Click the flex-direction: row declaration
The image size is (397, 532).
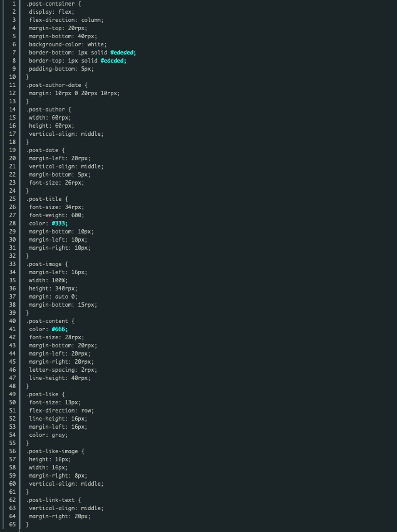click(61, 411)
